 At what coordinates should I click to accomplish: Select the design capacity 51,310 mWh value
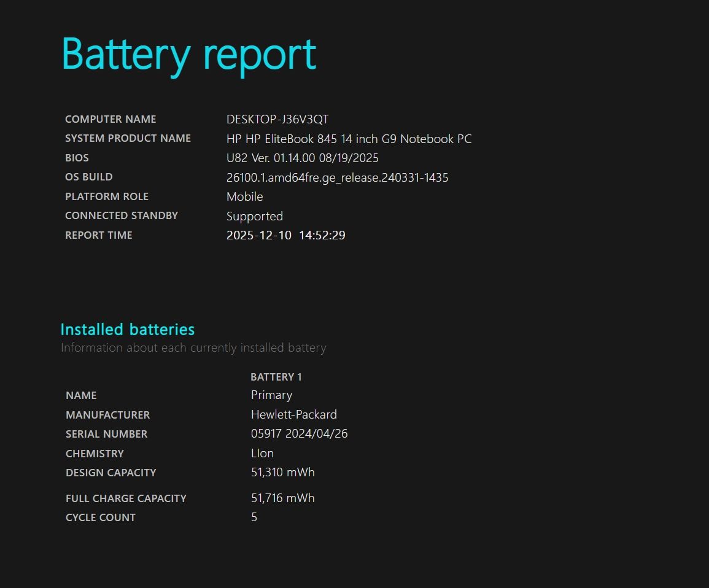pyautogui.click(x=282, y=473)
